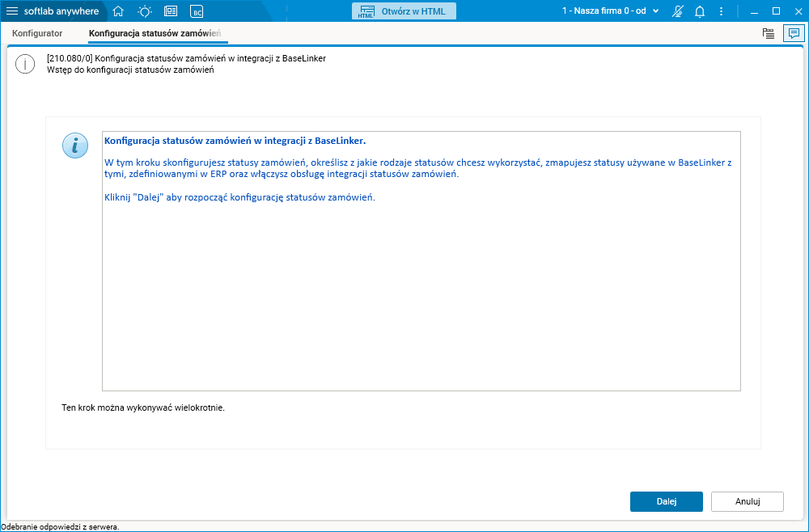Open the news page icon
This screenshot has height=532, width=809.
(x=171, y=11)
